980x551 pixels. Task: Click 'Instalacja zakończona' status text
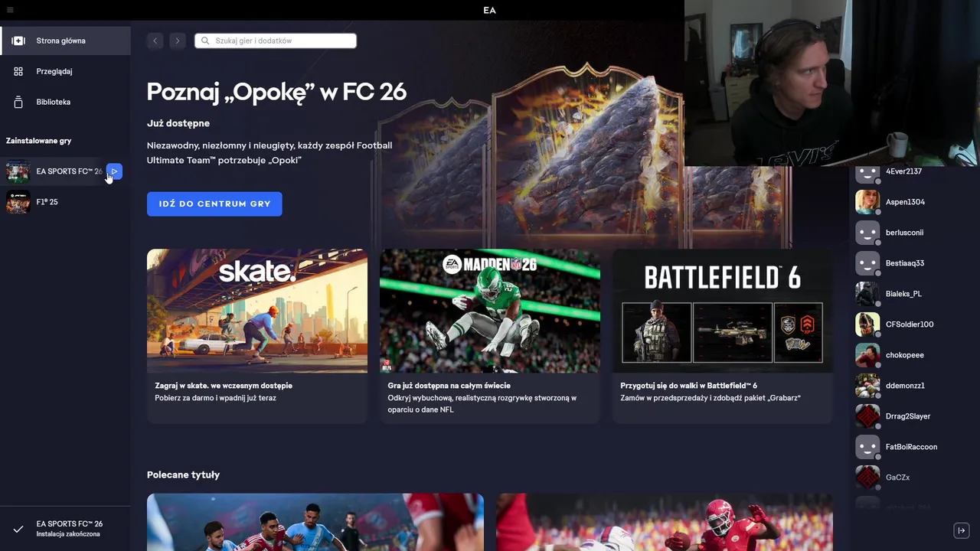(68, 534)
